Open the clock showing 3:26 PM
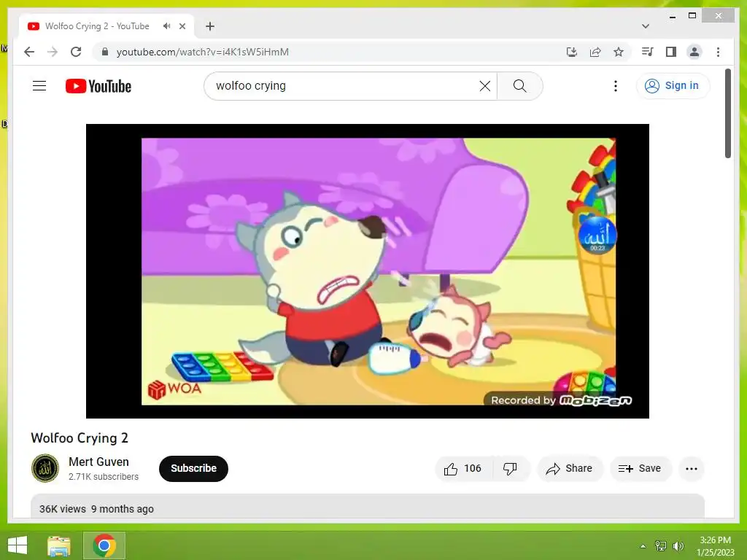This screenshot has width=747, height=560. 716,546
